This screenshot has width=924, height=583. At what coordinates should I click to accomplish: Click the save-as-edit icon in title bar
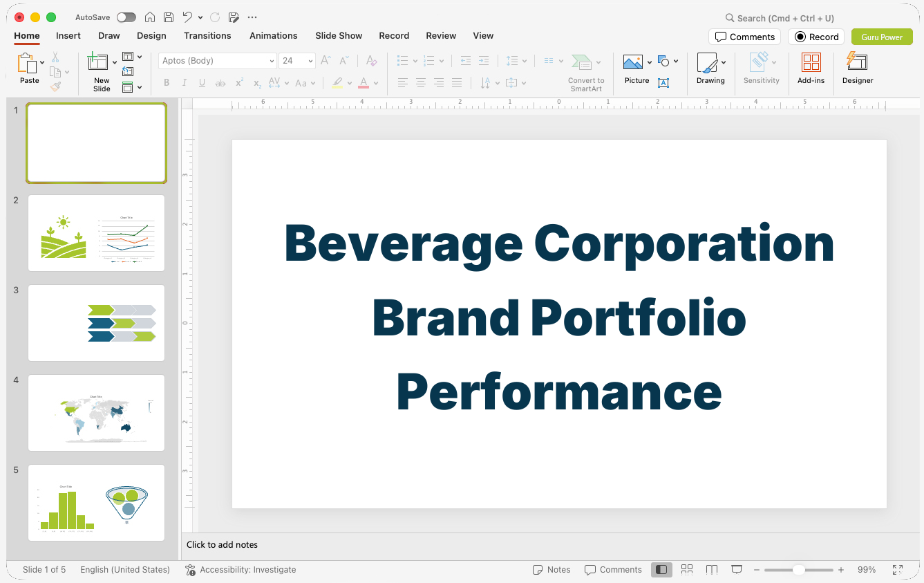point(234,17)
